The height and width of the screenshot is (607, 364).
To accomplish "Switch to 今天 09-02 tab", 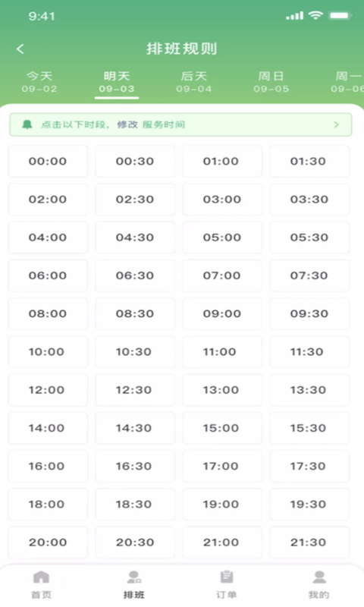I will 39,82.
